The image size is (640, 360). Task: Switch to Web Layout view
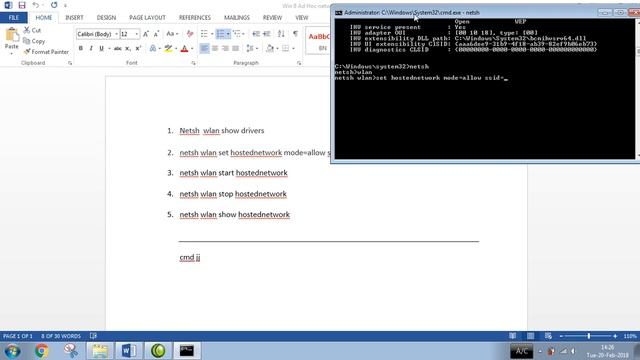548,336
